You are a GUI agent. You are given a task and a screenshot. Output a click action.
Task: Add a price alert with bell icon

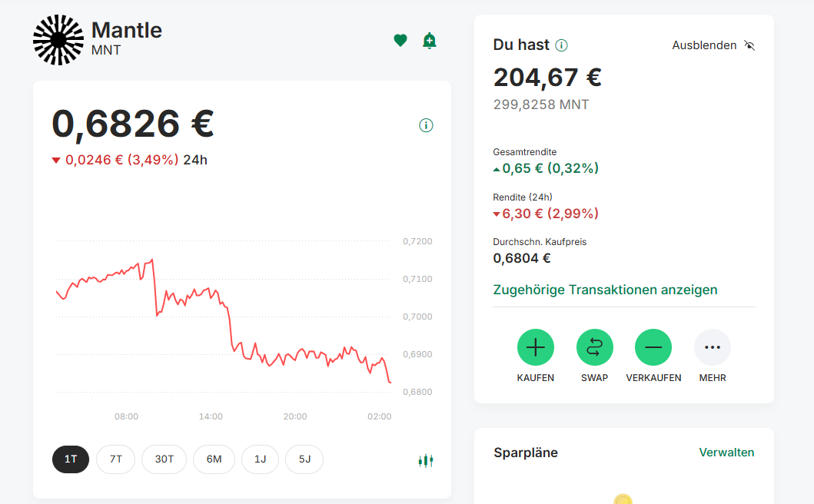pyautogui.click(x=429, y=41)
